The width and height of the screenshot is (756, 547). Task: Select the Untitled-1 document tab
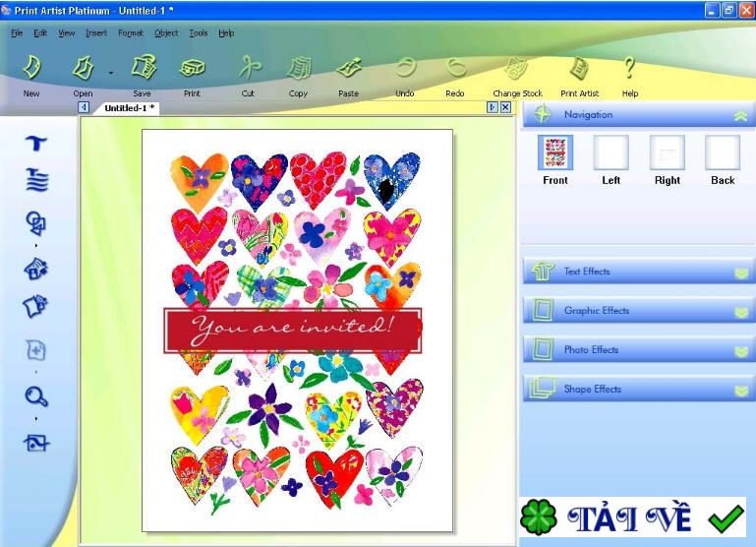[129, 108]
